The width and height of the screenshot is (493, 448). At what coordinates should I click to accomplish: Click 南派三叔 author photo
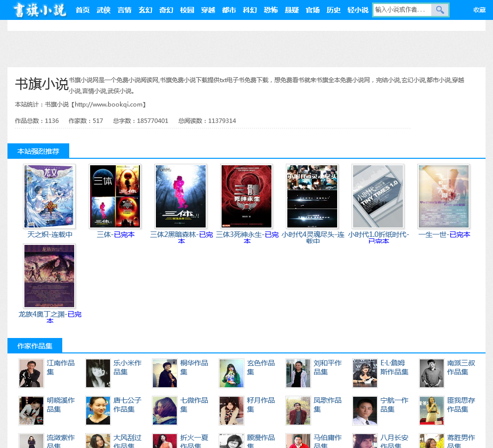point(432,373)
